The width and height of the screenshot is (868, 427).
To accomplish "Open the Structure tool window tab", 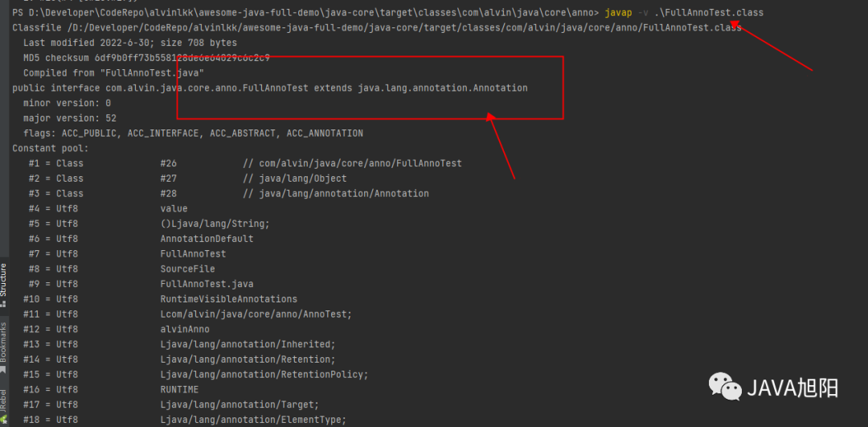I will pos(4,285).
